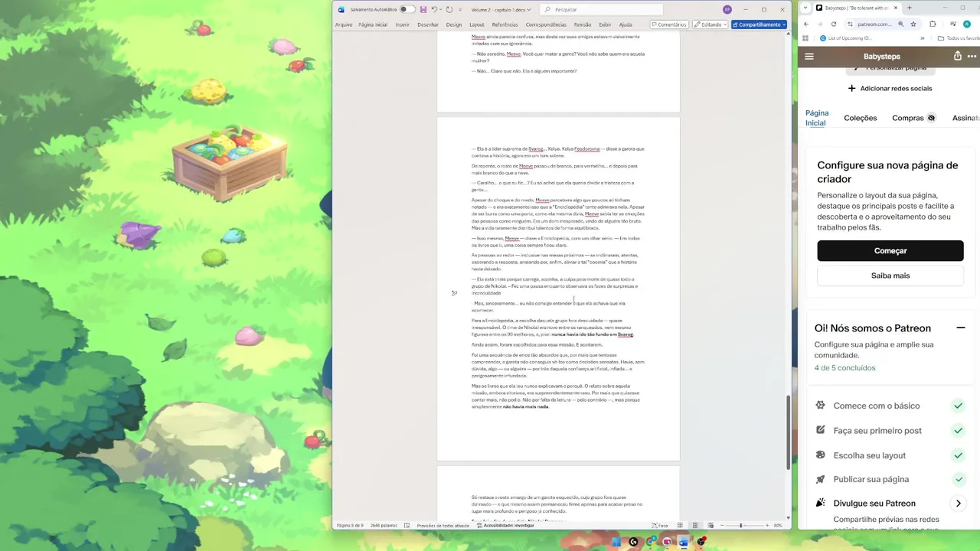Open the Word account profile avatar

[727, 9]
